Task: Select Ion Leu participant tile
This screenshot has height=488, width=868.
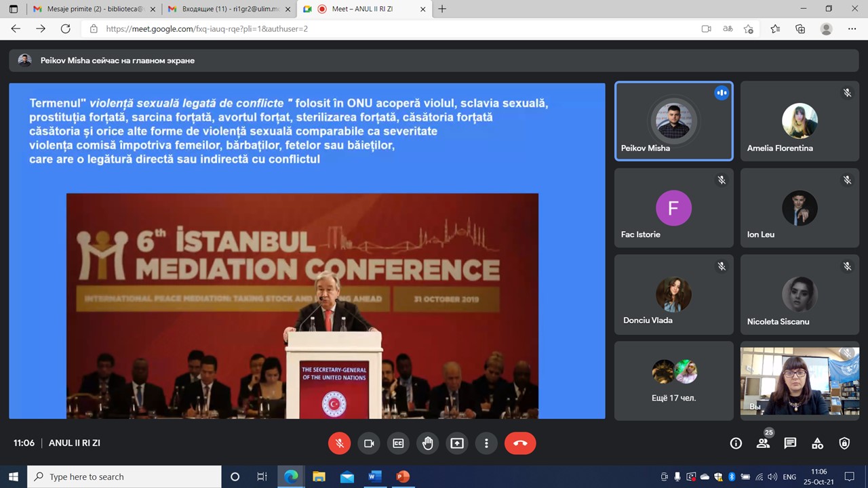Action: pyautogui.click(x=800, y=207)
